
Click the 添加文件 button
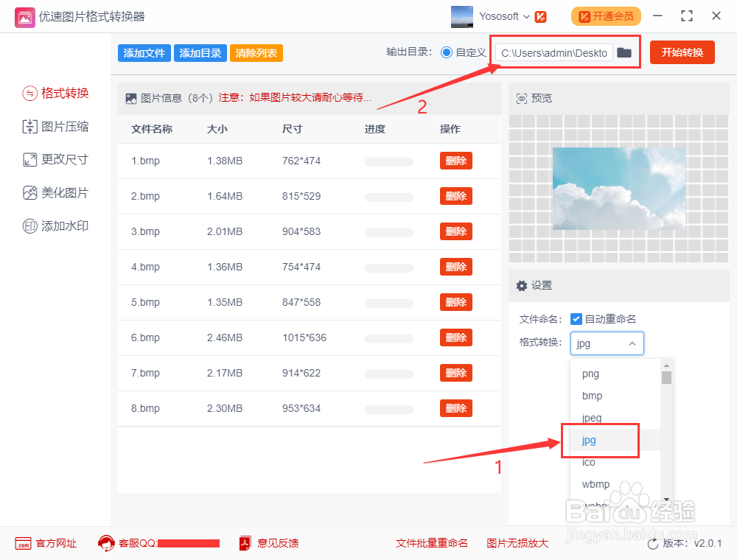[x=144, y=53]
